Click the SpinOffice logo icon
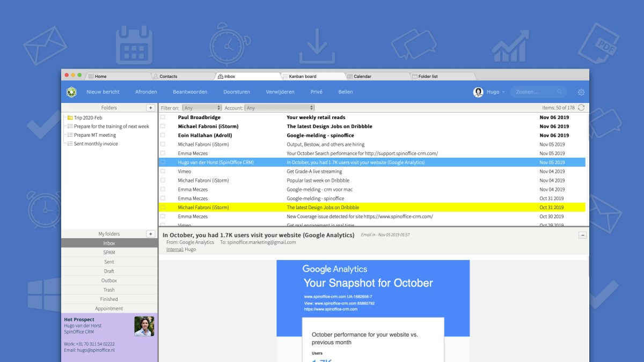 pos(71,92)
